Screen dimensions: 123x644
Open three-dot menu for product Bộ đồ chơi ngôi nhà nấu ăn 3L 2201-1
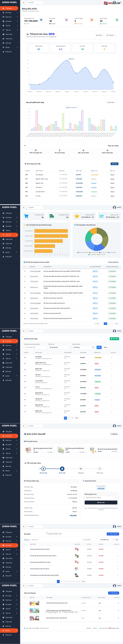tap(118, 549)
